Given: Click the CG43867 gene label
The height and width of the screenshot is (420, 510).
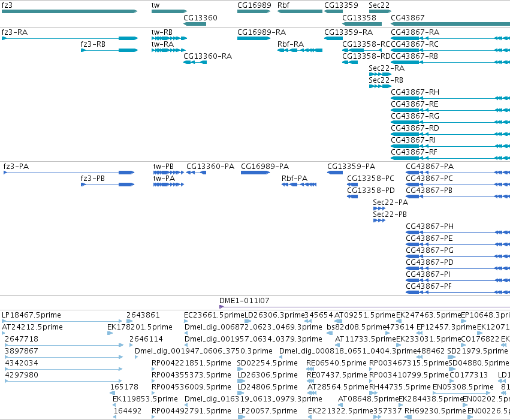Looking at the screenshot, I should click(x=408, y=17).
